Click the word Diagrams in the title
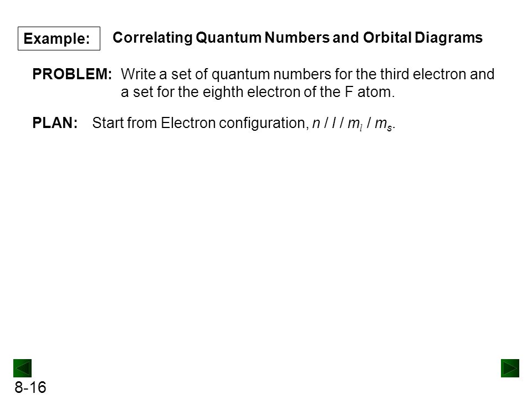Screen dimensions: 532x399 (448, 38)
